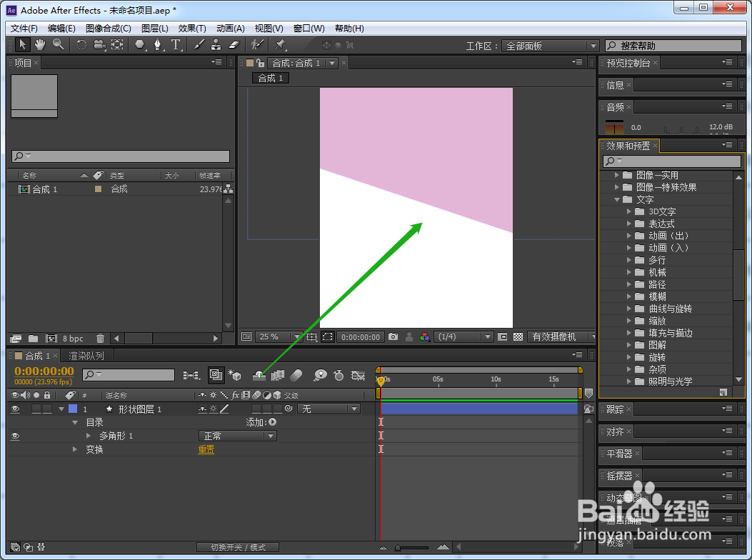Click the 重置 reset link for 变换

point(206,449)
